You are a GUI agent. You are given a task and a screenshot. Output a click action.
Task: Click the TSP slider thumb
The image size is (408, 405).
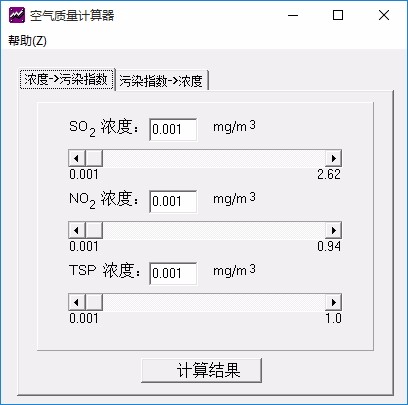point(94,302)
